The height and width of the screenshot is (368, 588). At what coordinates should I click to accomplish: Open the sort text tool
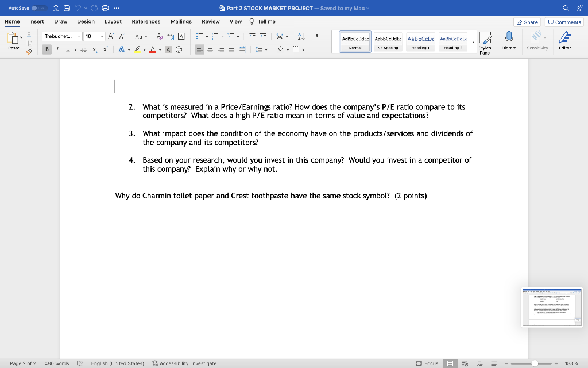(300, 36)
